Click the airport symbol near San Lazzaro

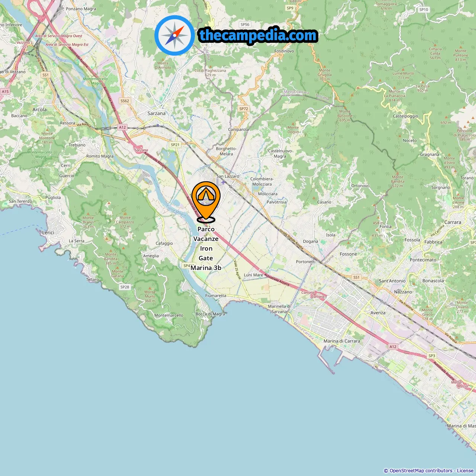223,182
